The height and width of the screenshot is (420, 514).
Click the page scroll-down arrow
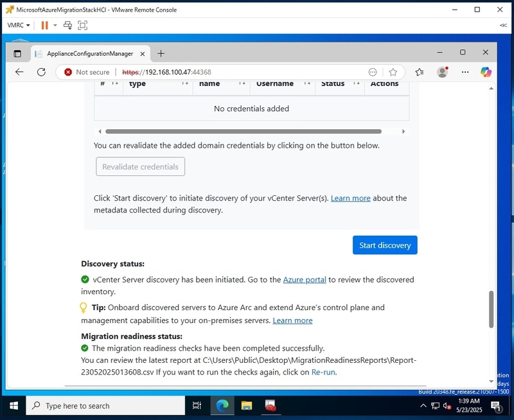[491, 381]
